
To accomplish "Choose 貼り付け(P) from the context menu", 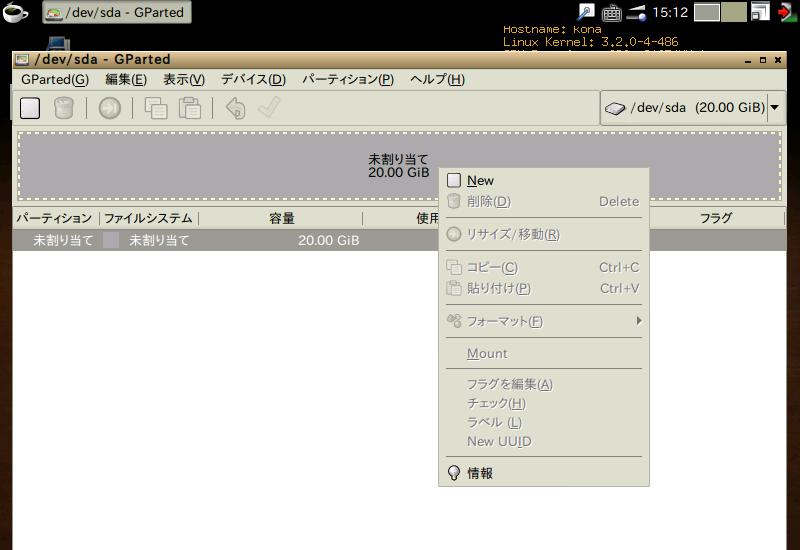I will (x=544, y=288).
